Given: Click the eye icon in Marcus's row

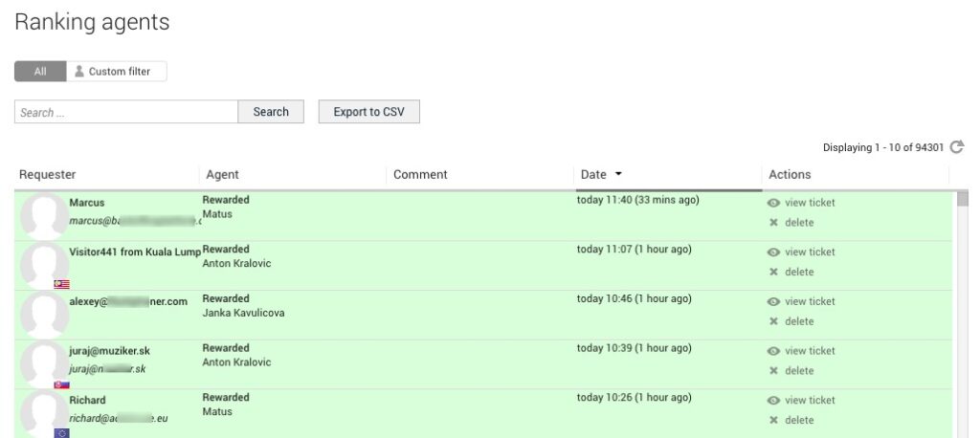Looking at the screenshot, I should pyautogui.click(x=773, y=203).
